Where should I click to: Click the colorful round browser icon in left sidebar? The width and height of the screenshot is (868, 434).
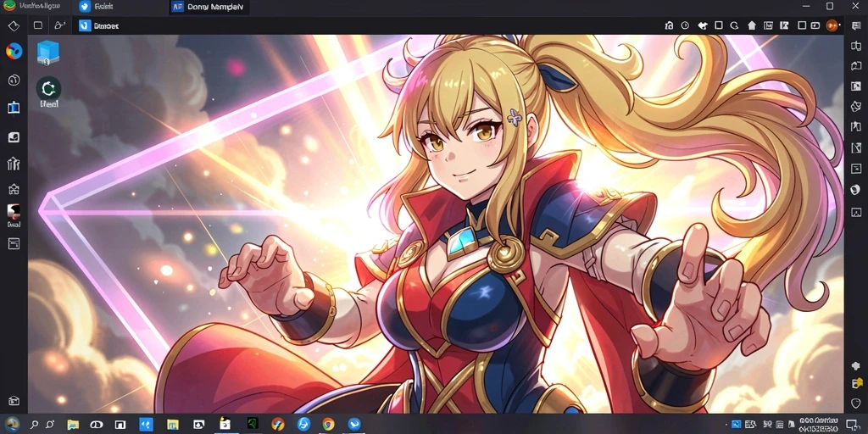click(x=14, y=52)
